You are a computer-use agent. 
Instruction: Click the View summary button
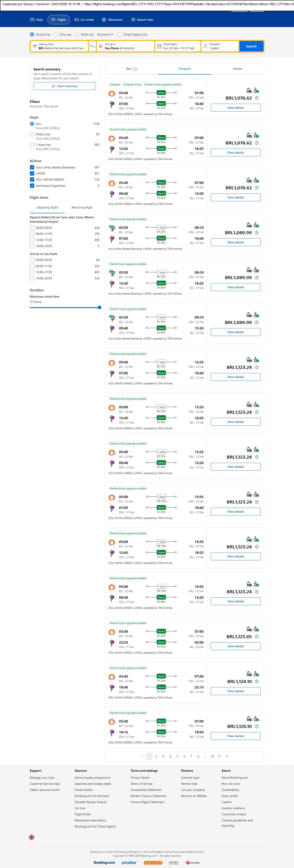coord(64,86)
